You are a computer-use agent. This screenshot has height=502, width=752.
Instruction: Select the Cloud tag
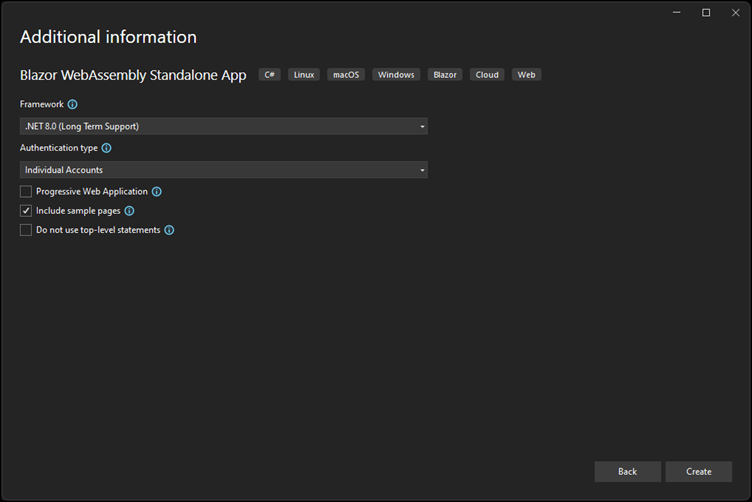click(487, 74)
